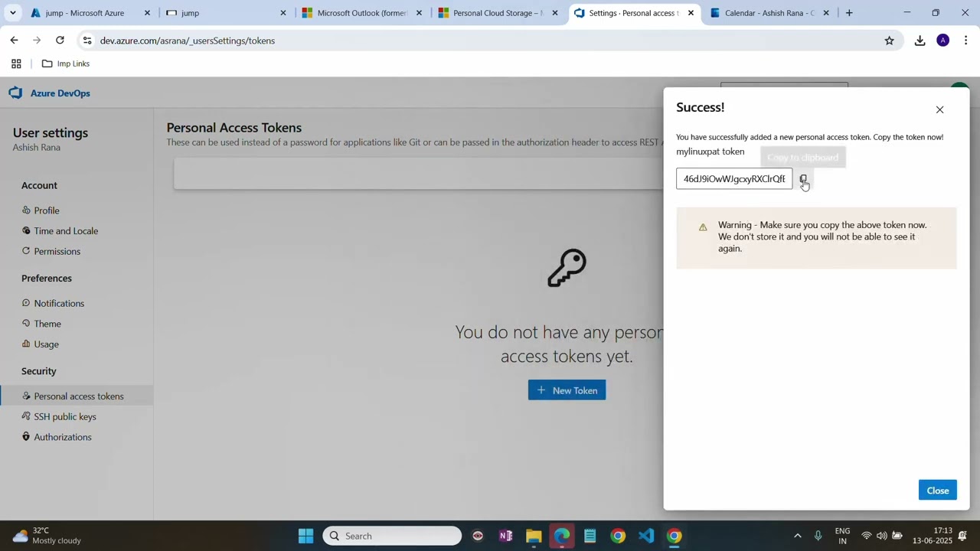Open a new browser tab
Viewport: 980px width, 551px height.
click(849, 13)
